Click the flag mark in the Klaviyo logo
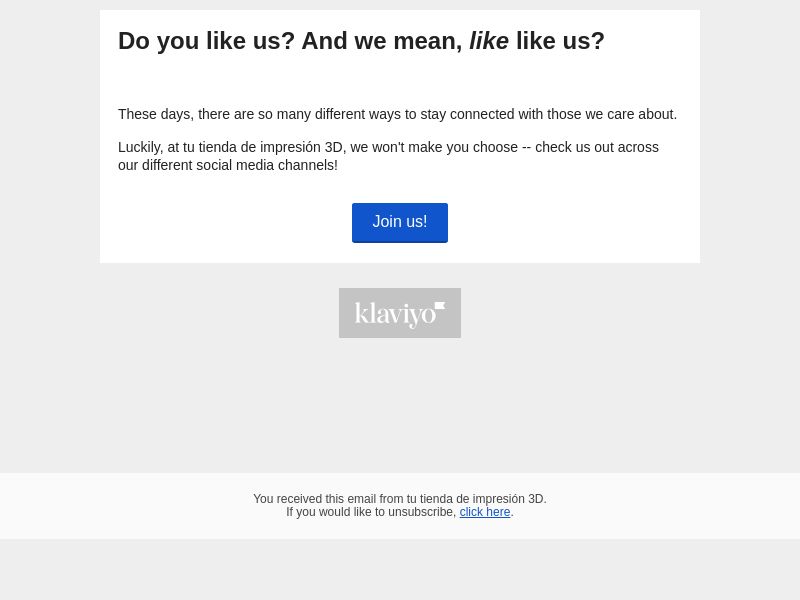 pyautogui.click(x=440, y=307)
